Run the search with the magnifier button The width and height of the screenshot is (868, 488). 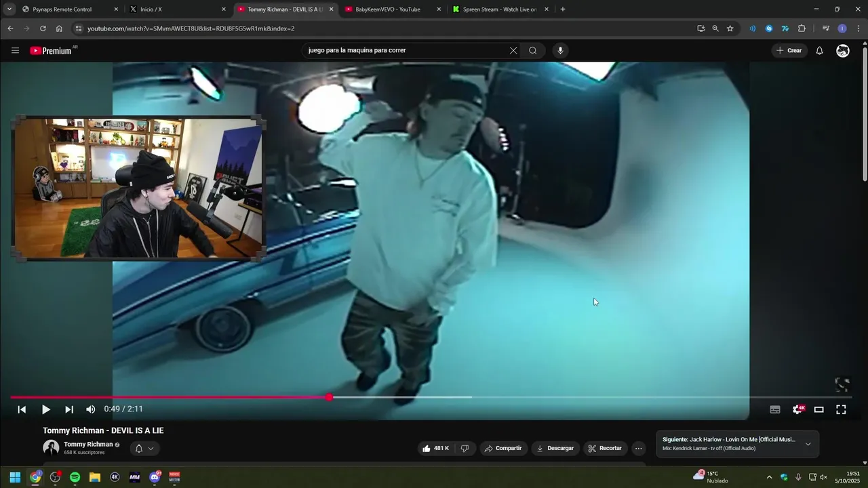[x=533, y=50]
